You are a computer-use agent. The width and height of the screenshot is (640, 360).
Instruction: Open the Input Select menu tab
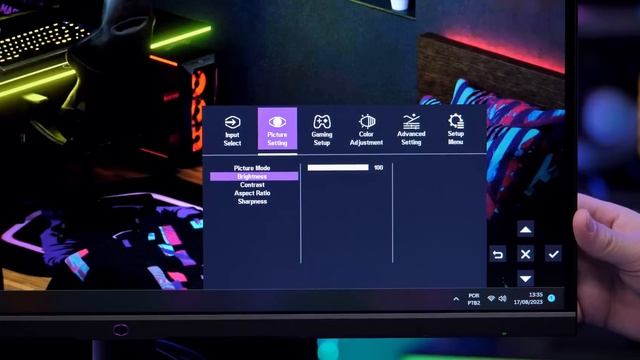(x=232, y=131)
